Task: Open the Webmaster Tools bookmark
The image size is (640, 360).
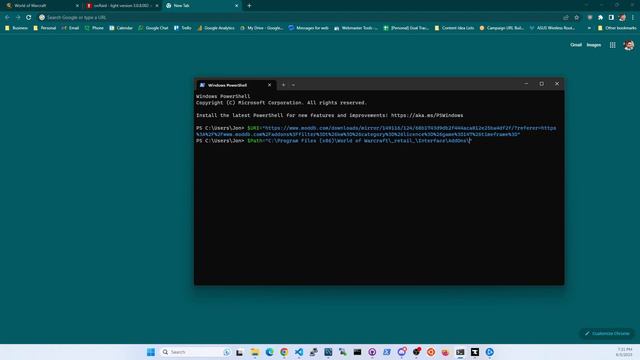Action: (x=356, y=28)
